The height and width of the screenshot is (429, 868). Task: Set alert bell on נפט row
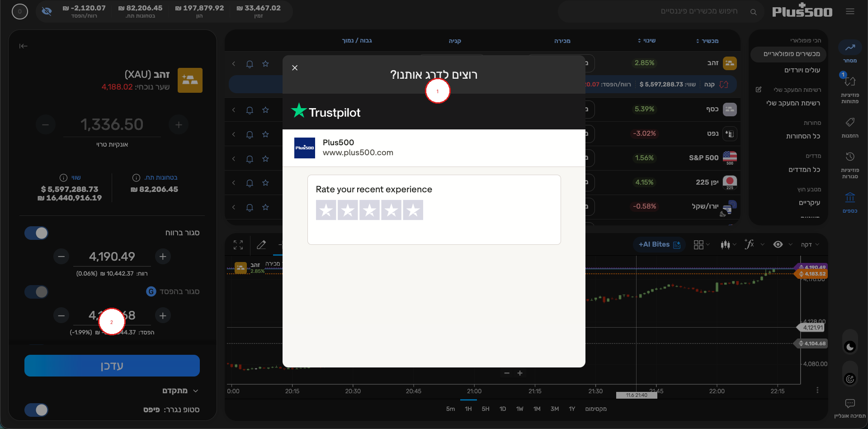[x=250, y=134]
